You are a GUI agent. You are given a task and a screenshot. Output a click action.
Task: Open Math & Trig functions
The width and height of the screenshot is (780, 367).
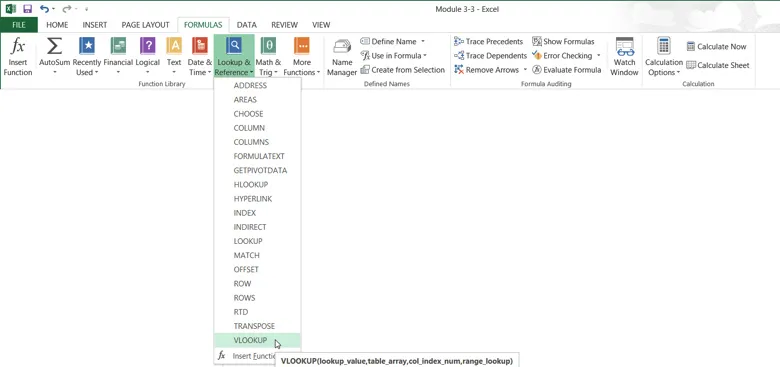[x=268, y=57]
